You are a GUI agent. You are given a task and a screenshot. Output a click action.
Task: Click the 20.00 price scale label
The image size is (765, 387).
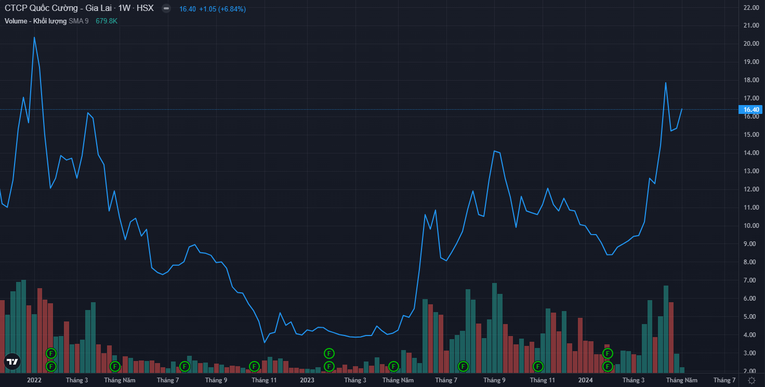(x=751, y=43)
